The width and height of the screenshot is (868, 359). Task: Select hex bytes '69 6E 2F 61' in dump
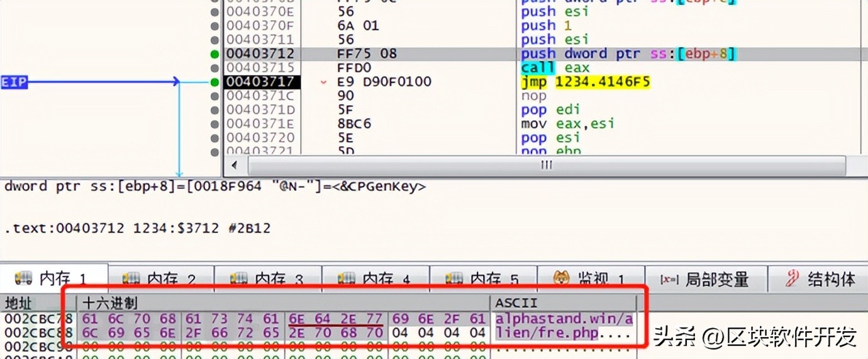pyautogui.click(x=438, y=319)
